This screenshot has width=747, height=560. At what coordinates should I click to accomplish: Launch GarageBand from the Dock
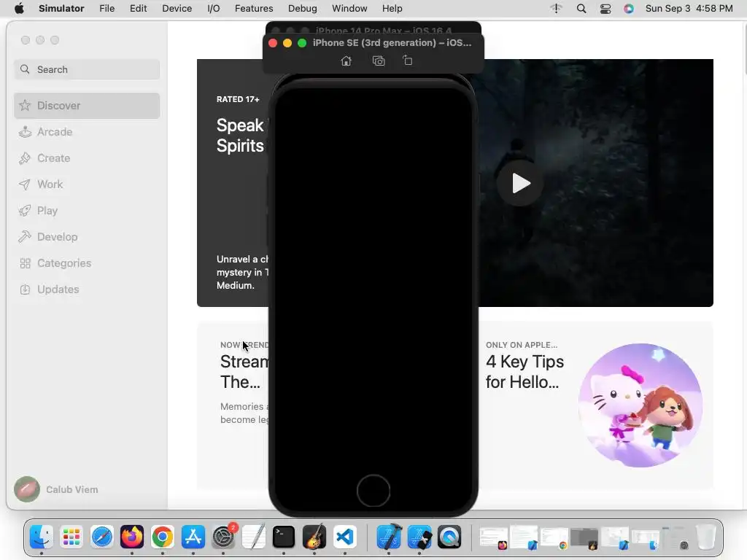point(314,537)
